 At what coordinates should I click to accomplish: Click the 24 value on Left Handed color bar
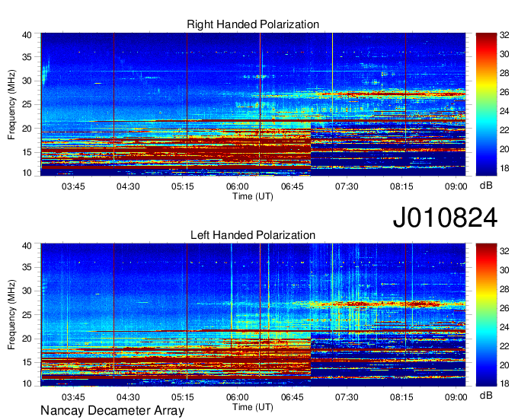pos(504,327)
